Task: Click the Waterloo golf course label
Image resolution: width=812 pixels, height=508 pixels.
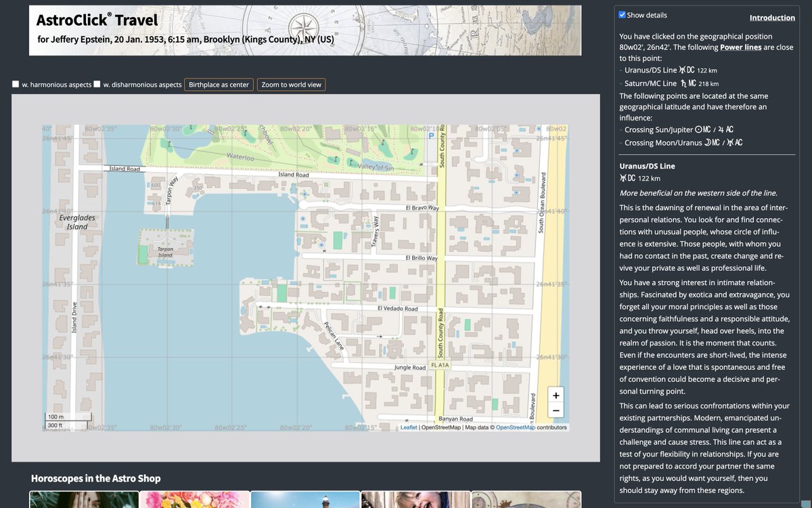Action: [240, 156]
